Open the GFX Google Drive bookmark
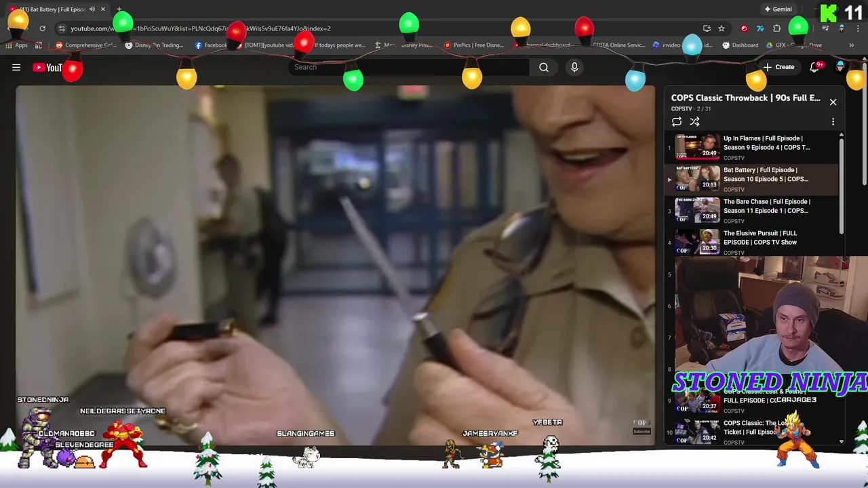This screenshot has height=488, width=868. pos(794,45)
